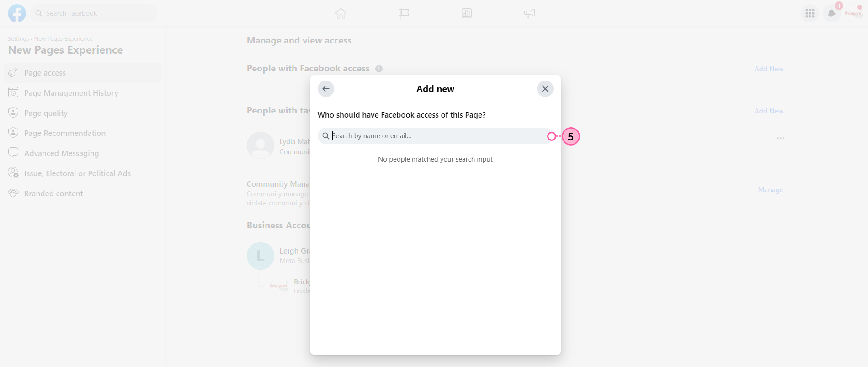Click the Settings breadcrumb link
Viewport: 868px width, 367px height.
tap(18, 39)
